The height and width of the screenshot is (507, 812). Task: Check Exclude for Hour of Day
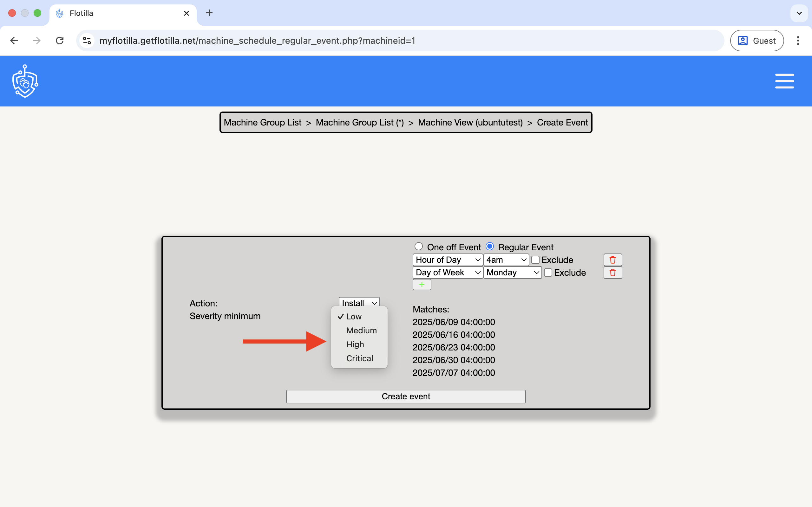click(535, 260)
